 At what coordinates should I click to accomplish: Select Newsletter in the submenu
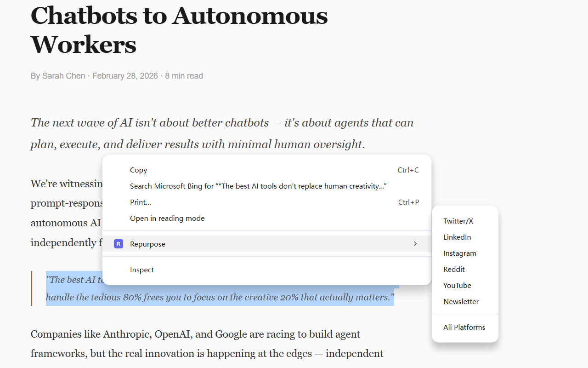pos(461,301)
